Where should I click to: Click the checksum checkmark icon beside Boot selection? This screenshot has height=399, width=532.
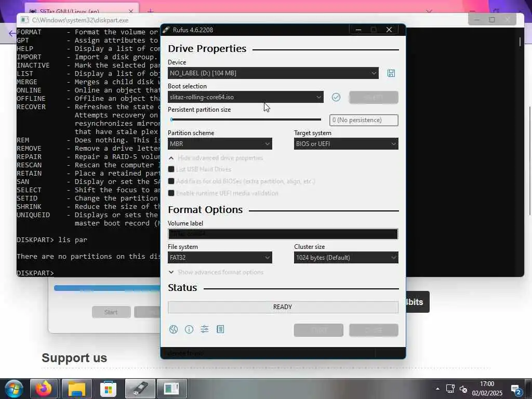[336, 97]
